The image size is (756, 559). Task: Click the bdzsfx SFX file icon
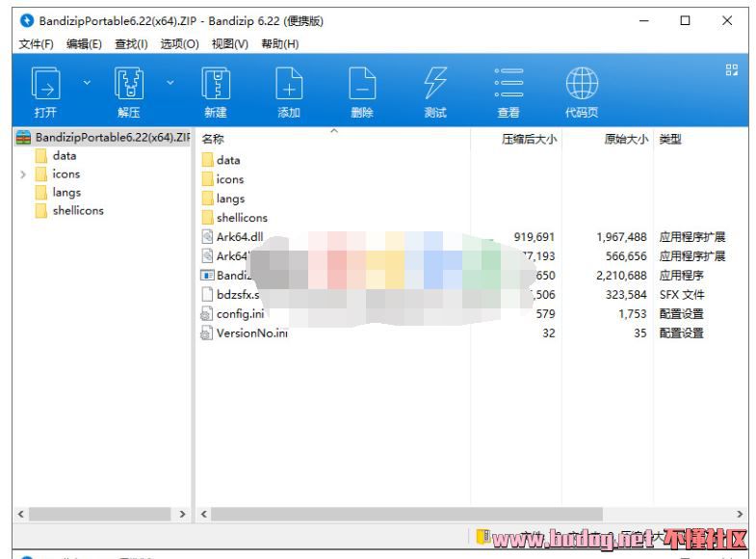tap(207, 294)
